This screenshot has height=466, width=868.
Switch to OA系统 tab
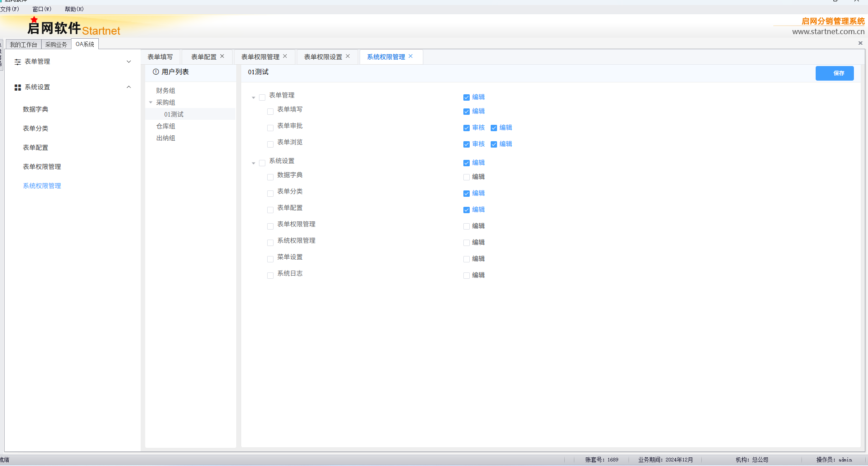pos(85,44)
